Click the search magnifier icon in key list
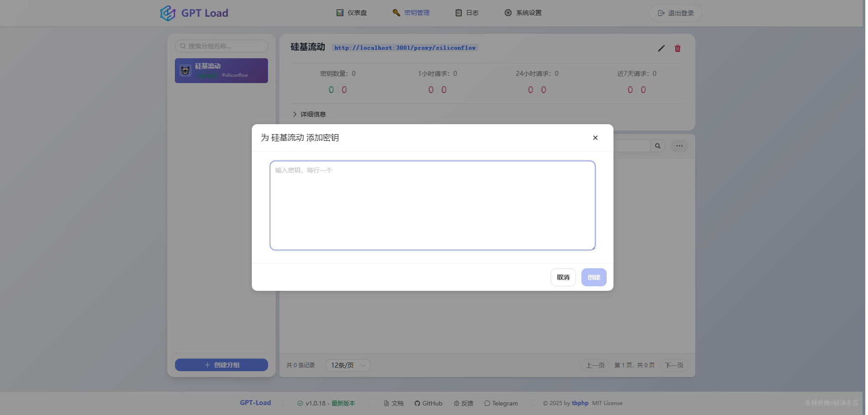 (x=658, y=146)
